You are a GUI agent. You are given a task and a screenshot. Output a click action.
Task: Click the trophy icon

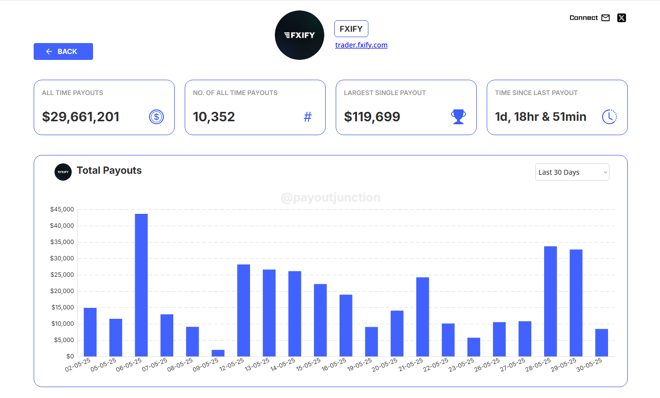tap(458, 117)
